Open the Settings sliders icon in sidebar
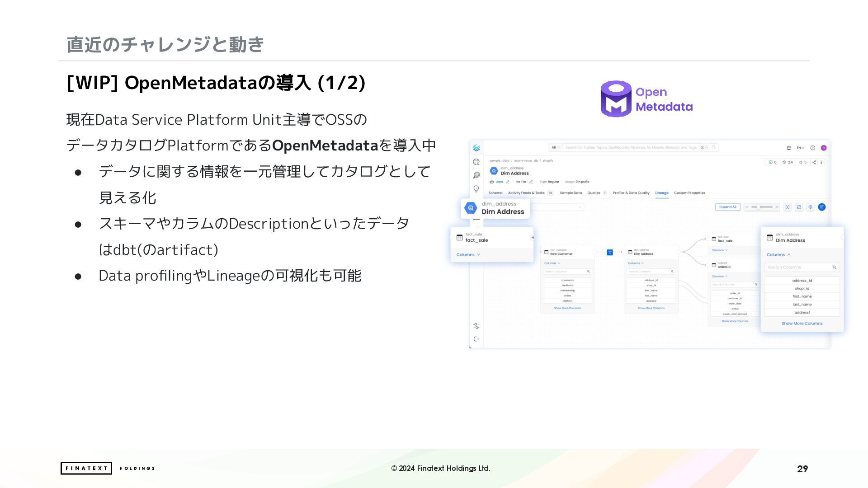This screenshot has height=488, width=868. [x=476, y=326]
